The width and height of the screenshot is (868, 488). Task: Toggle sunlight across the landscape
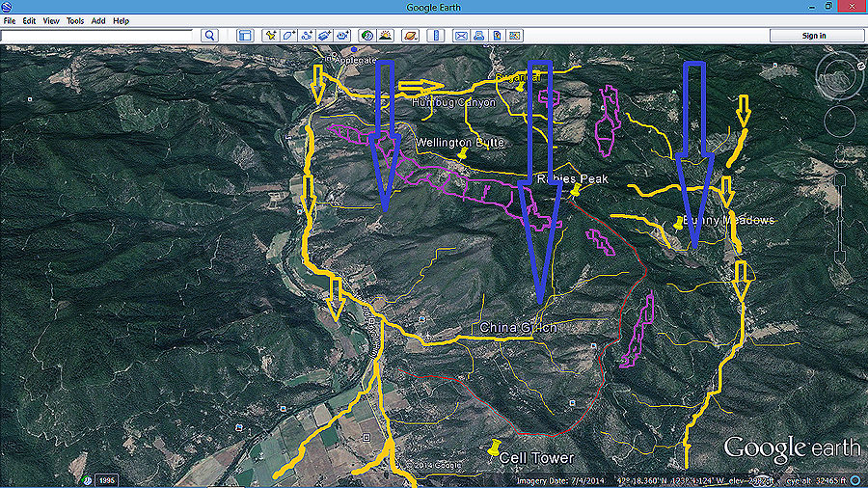click(385, 36)
